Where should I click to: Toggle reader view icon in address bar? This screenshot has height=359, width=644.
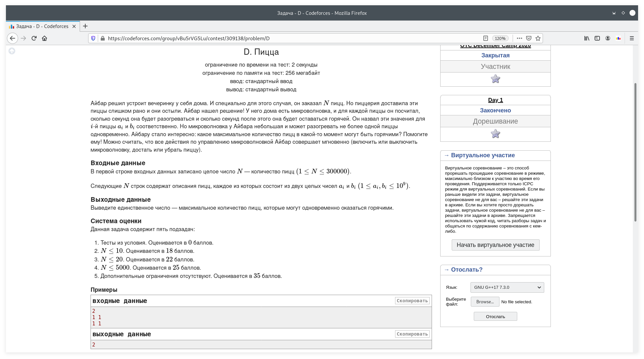(x=485, y=38)
